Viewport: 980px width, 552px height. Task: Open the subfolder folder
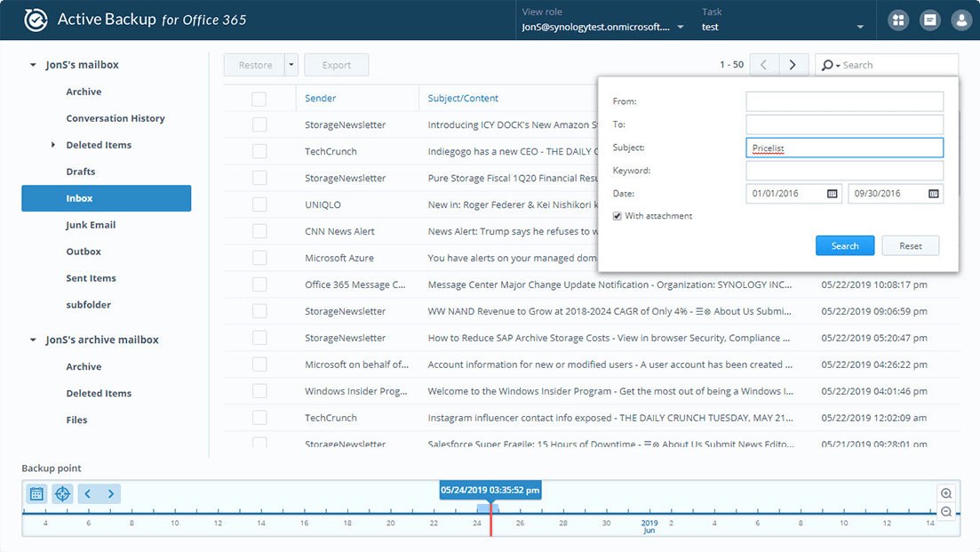click(89, 304)
